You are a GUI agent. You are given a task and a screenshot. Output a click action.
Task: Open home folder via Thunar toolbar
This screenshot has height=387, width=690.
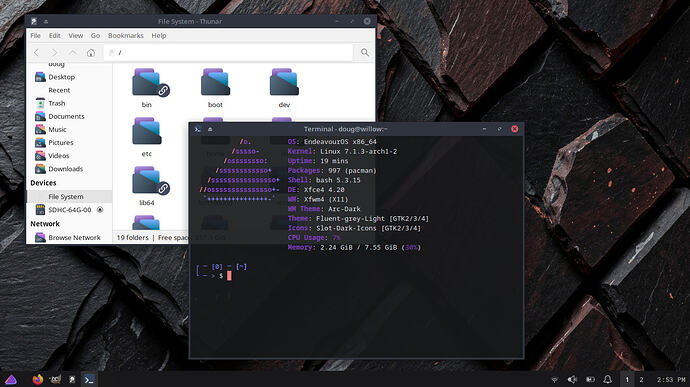pyautogui.click(x=91, y=53)
